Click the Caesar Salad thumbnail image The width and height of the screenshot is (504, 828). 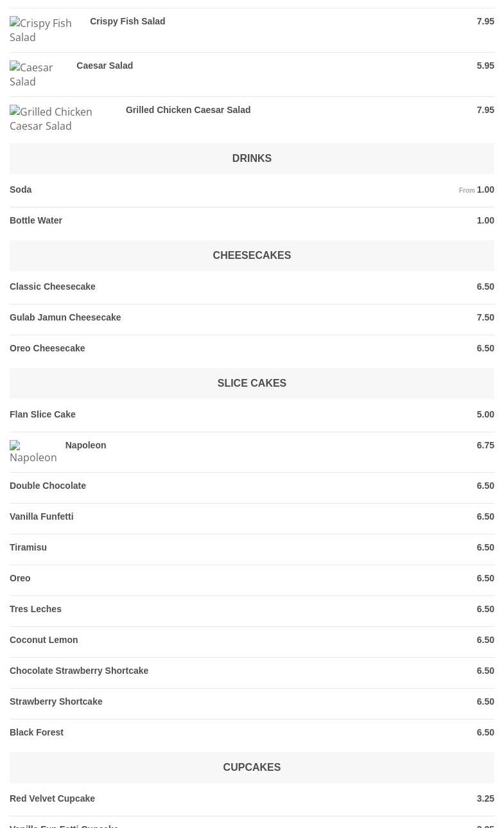[x=35, y=75]
